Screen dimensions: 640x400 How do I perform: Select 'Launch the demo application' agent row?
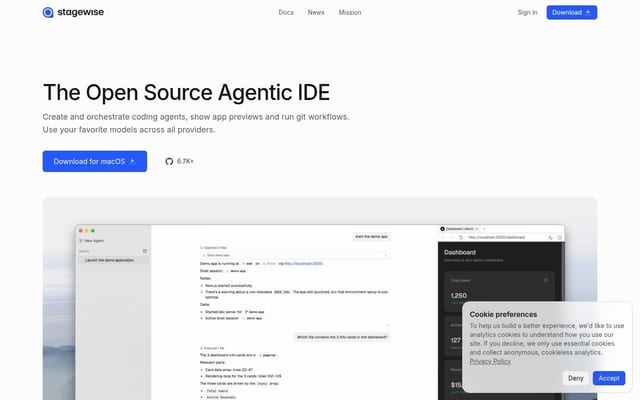click(x=113, y=260)
